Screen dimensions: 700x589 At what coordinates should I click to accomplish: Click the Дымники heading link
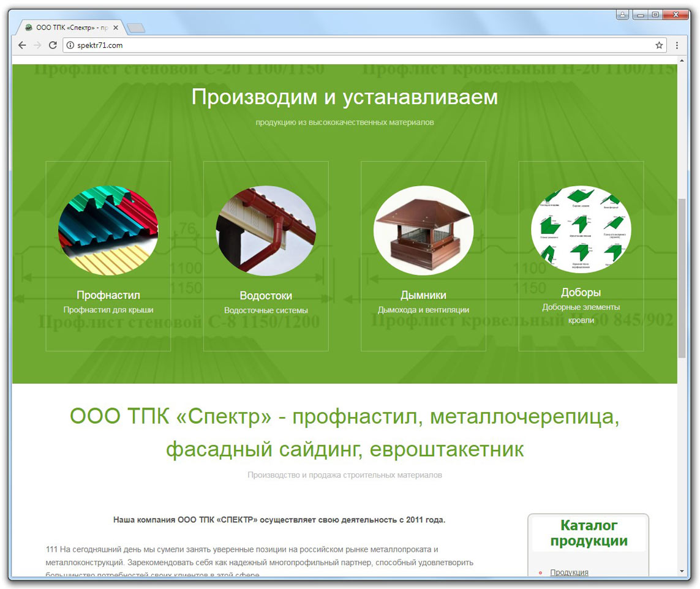click(423, 295)
